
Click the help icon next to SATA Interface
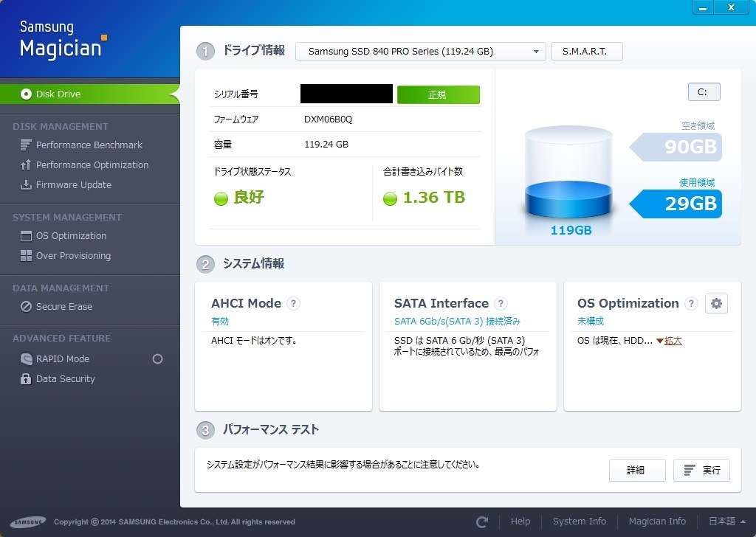501,303
